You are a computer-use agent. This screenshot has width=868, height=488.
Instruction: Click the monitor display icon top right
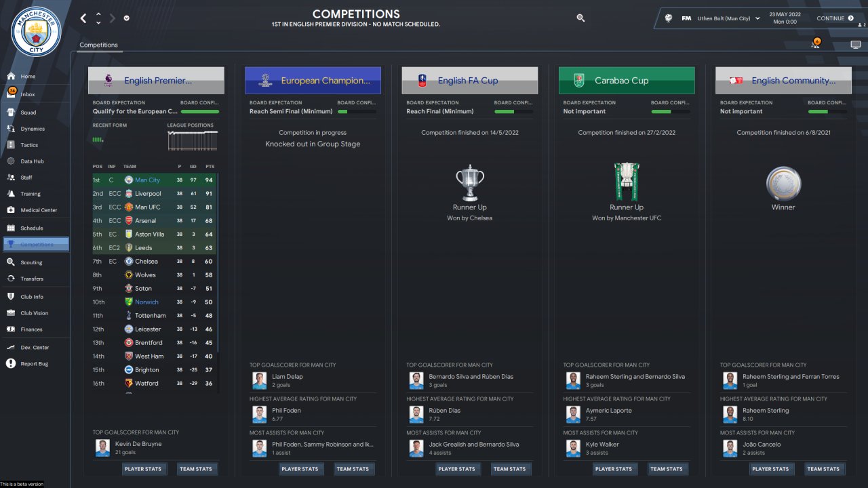pos(855,45)
